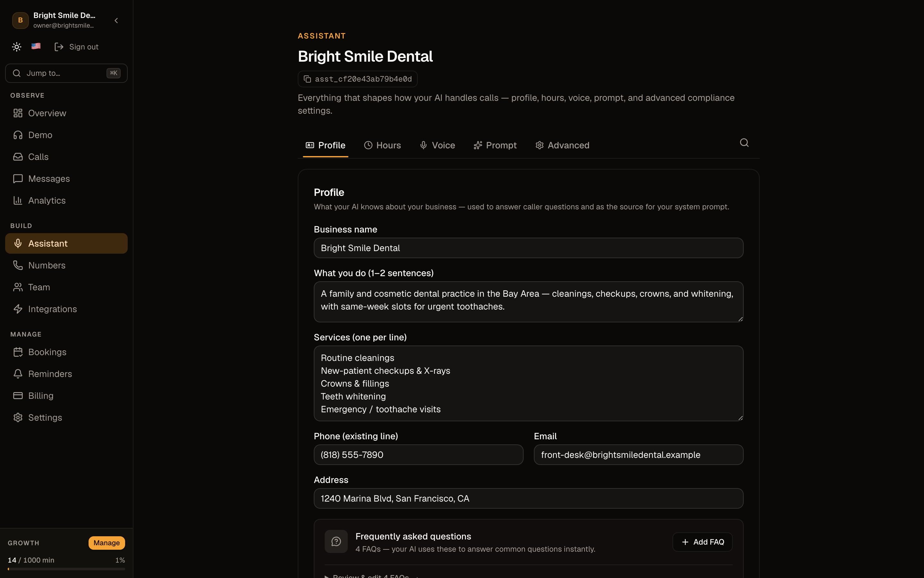Screen dimensions: 924x578
Task: Click the workspace avatar with letter B
Action: [x=21, y=20]
